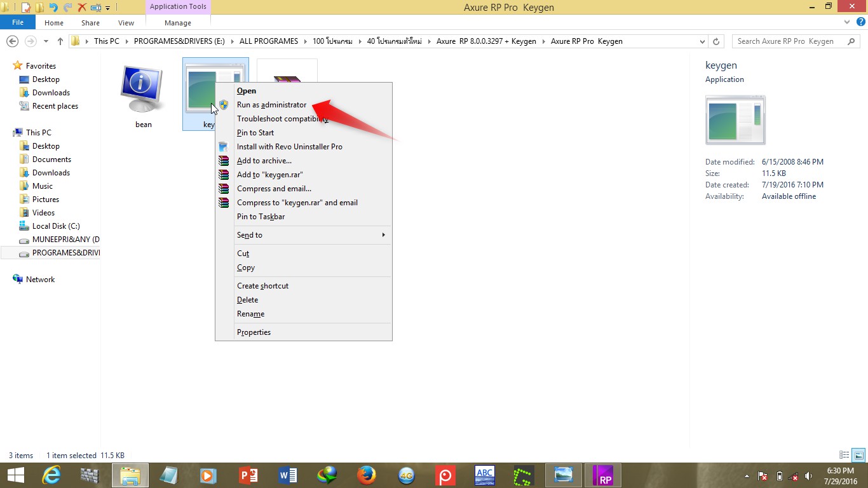
Task: Switch to Details view layout icon
Action: pyautogui.click(x=844, y=455)
